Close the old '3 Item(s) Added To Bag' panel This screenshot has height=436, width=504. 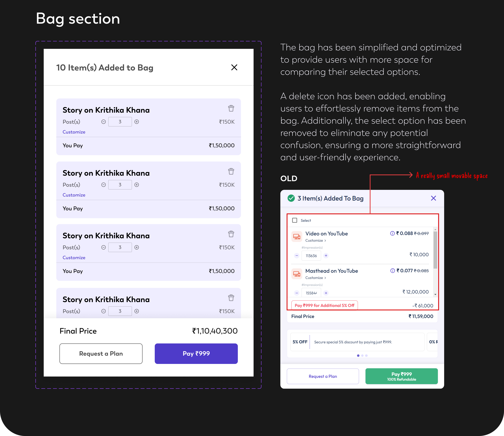coord(433,198)
